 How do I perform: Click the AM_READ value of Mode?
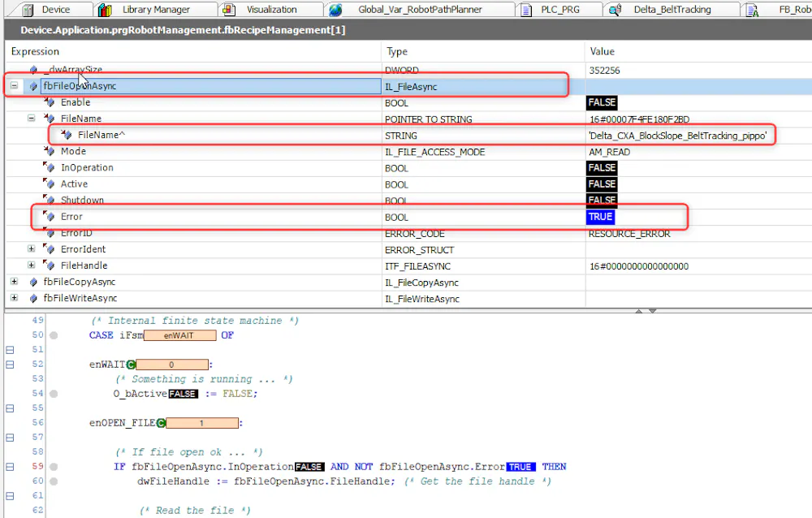tap(609, 152)
